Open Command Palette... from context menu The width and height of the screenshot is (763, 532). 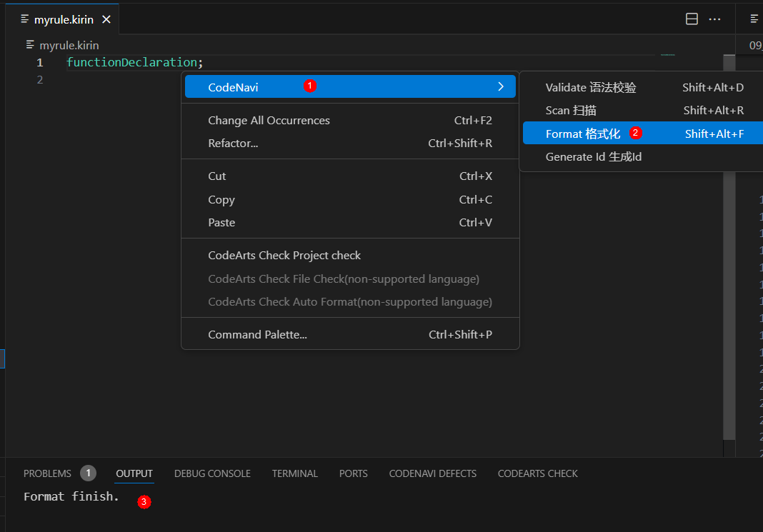pyautogui.click(x=257, y=335)
